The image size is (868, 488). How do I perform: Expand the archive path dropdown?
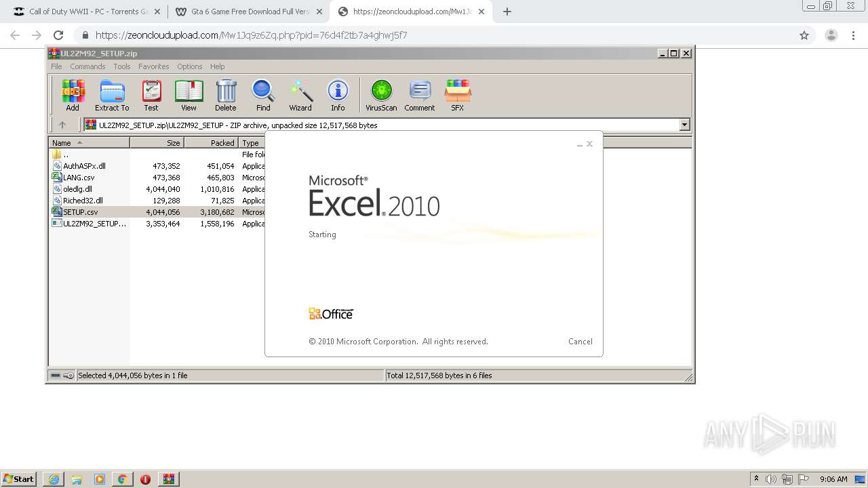pos(684,125)
